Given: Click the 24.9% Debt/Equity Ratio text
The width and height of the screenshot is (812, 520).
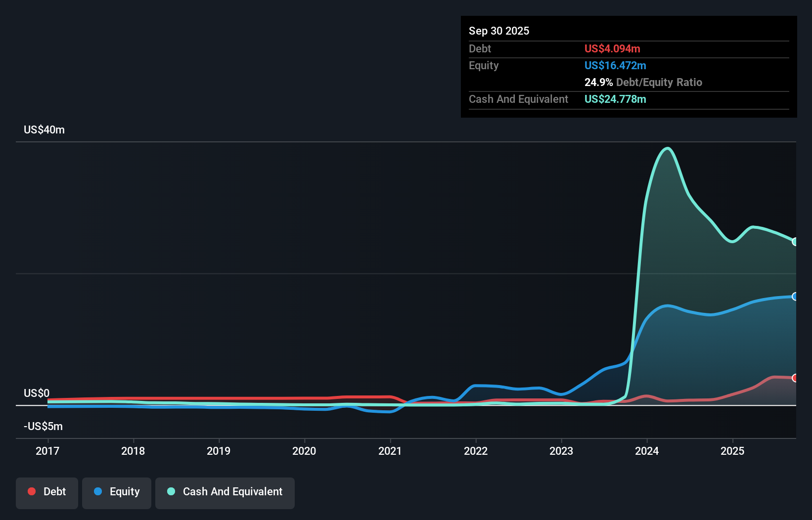Looking at the screenshot, I should [x=643, y=82].
